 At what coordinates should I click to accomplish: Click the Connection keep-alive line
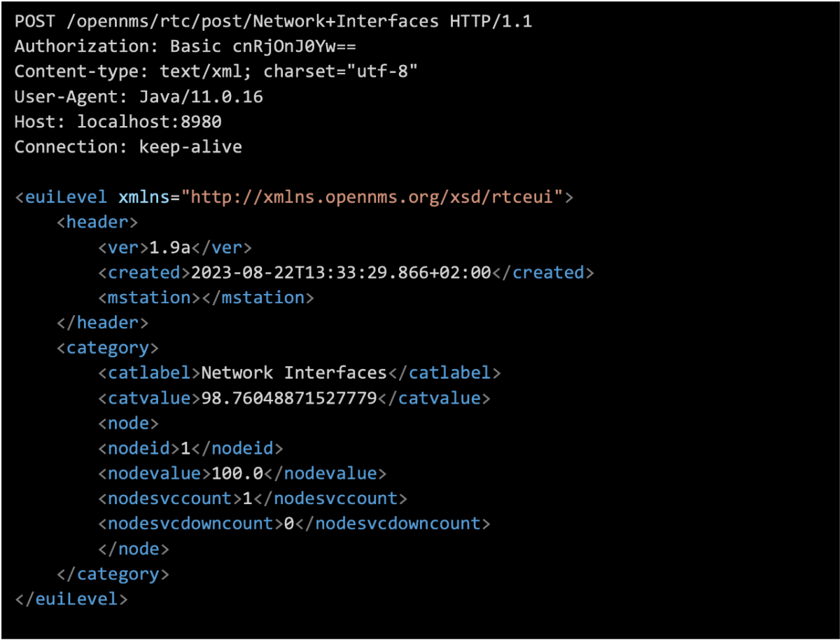tap(128, 147)
